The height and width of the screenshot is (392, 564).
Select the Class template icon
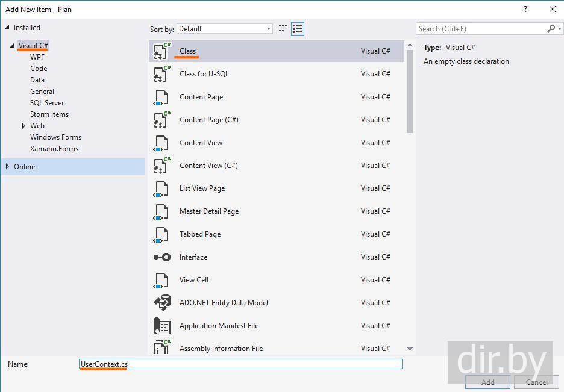[x=161, y=51]
